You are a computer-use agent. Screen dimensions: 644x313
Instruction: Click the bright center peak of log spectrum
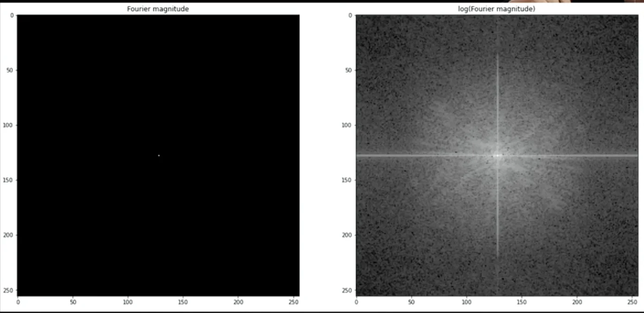(498, 155)
